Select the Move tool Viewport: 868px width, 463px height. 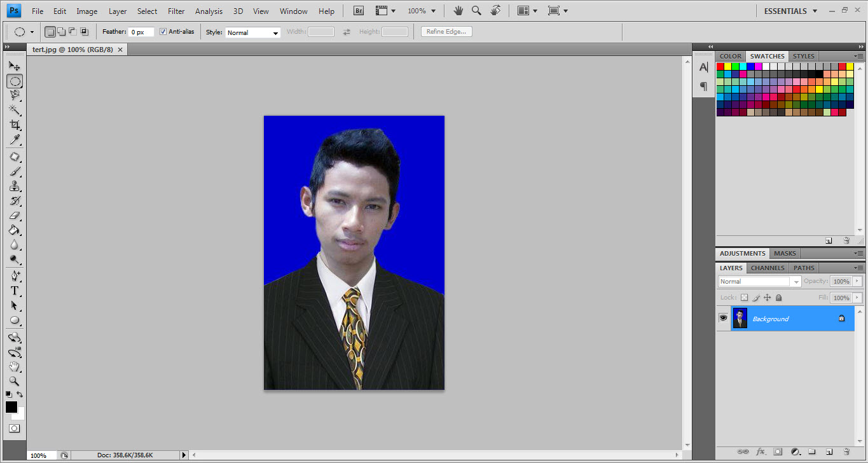point(15,66)
